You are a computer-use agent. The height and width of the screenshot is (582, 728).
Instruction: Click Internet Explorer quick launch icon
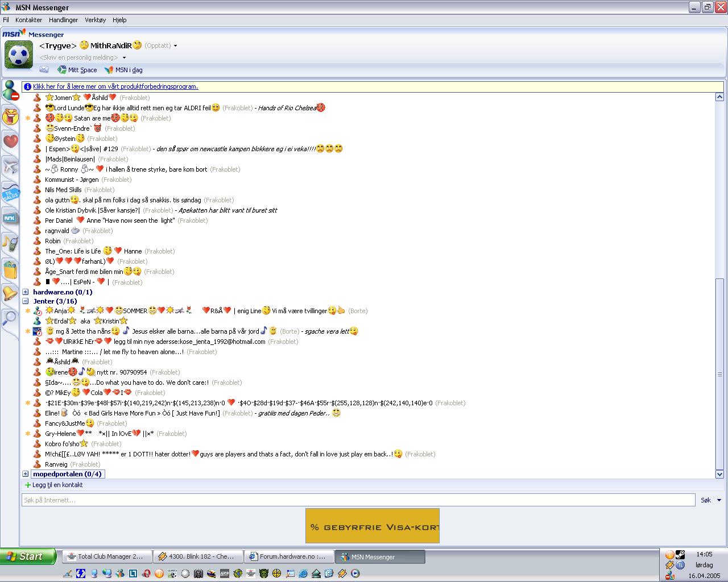point(303,573)
